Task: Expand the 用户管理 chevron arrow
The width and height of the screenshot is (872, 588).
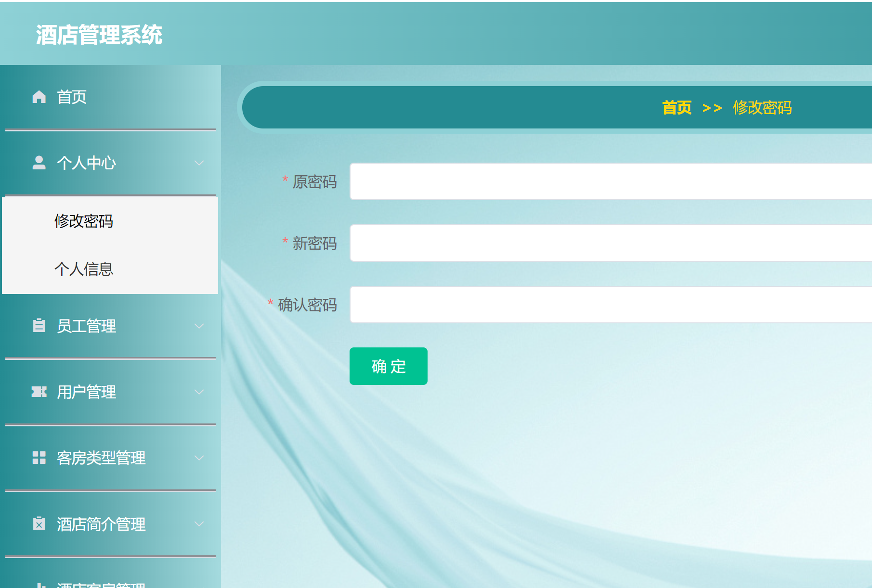Action: coord(199,392)
